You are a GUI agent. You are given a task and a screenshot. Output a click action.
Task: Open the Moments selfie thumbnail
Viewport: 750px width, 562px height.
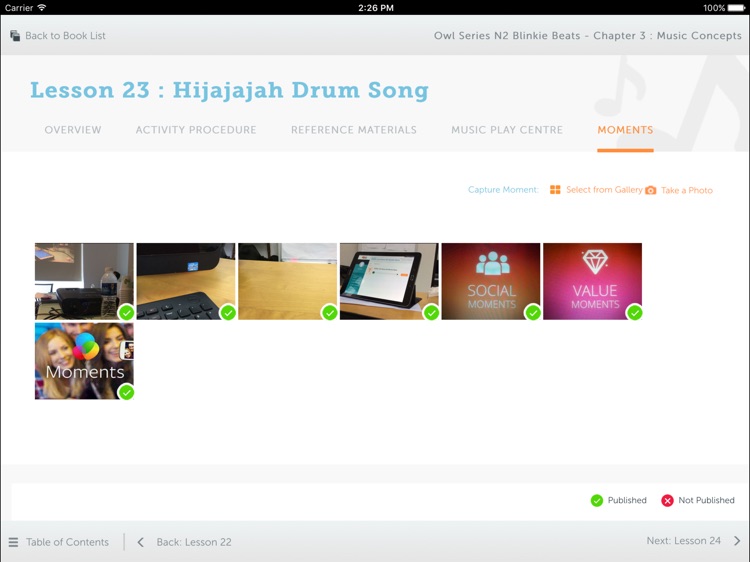click(84, 361)
